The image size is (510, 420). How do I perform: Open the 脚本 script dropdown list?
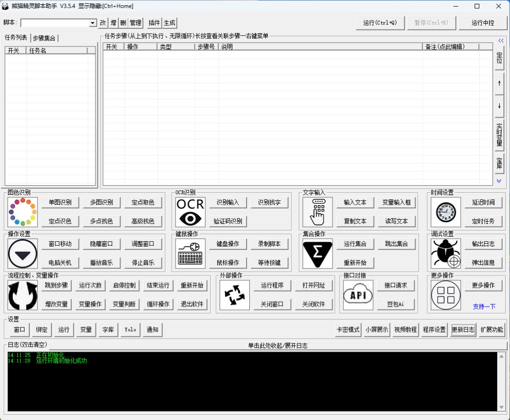coord(93,22)
